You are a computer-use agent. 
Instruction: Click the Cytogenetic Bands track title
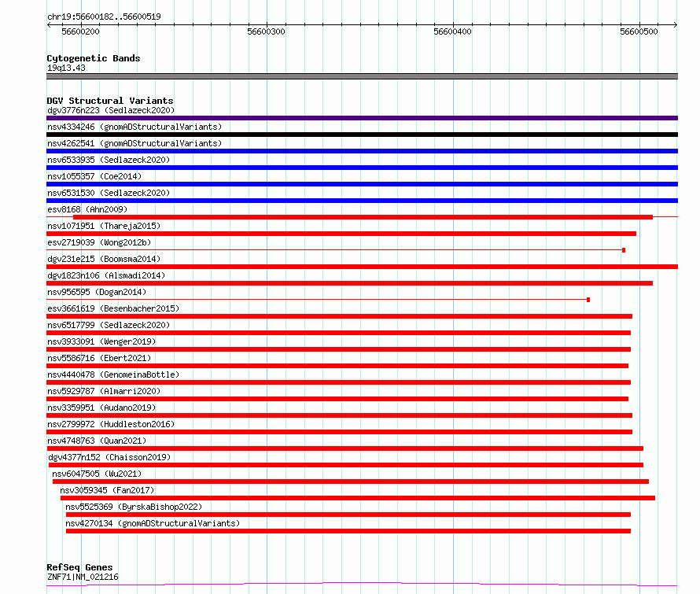(94, 58)
